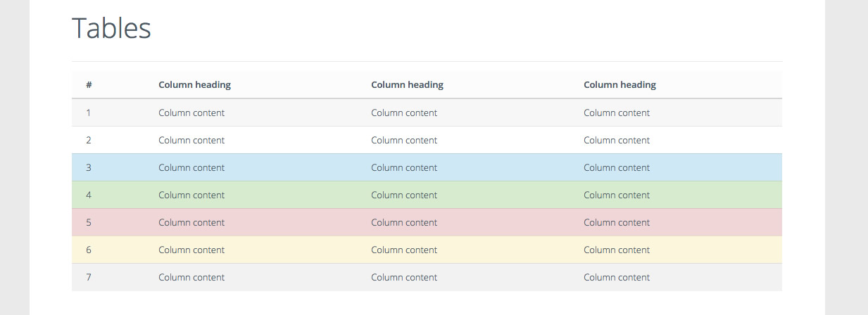This screenshot has width=868, height=315.
Task: Click row 2 last Column content cell
Action: pyautogui.click(x=617, y=140)
